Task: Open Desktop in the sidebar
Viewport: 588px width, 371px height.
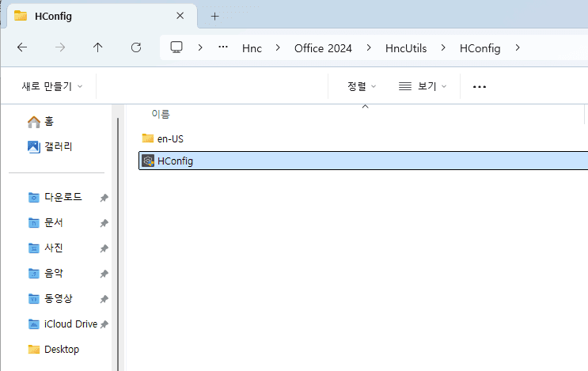Action: pyautogui.click(x=54, y=350)
